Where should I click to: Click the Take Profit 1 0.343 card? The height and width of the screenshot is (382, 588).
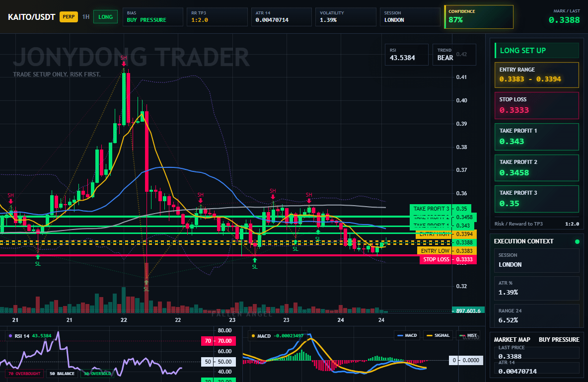point(537,137)
